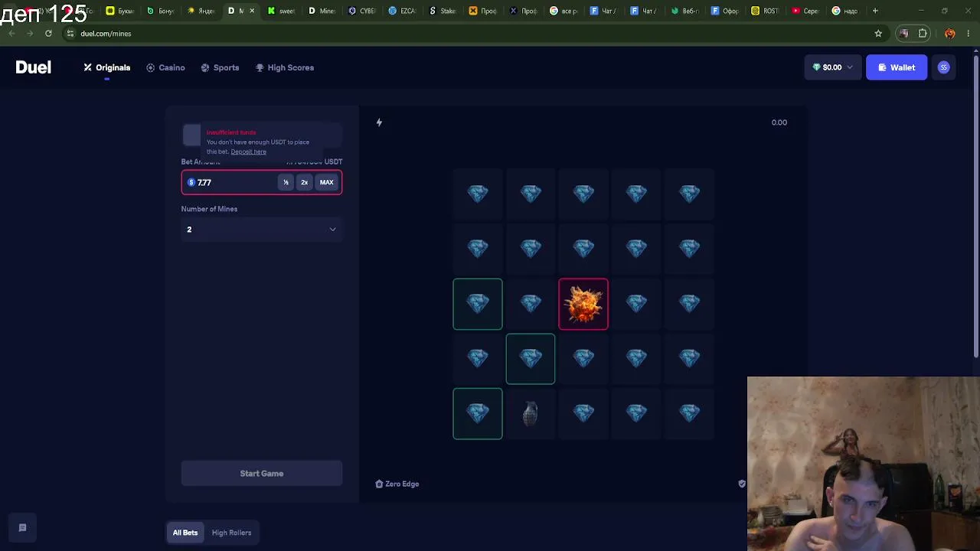The width and height of the screenshot is (980, 551).
Task: Halve the bet with the ½ button
Action: [286, 182]
